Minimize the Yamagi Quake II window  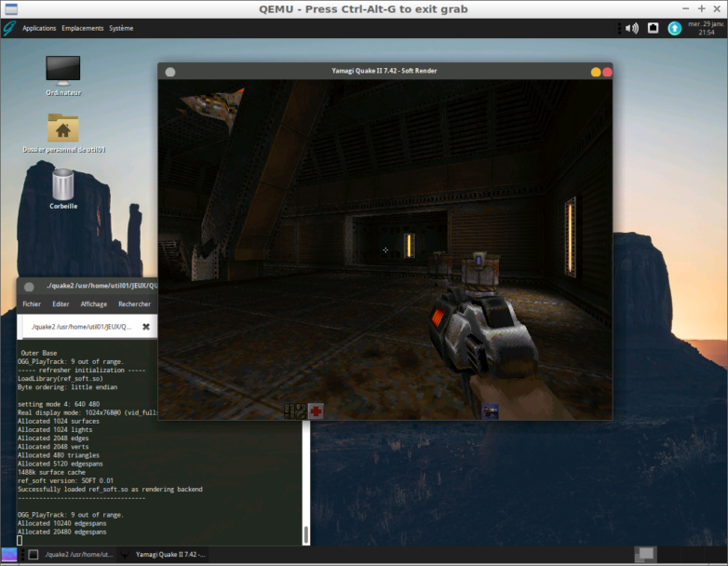(595, 72)
